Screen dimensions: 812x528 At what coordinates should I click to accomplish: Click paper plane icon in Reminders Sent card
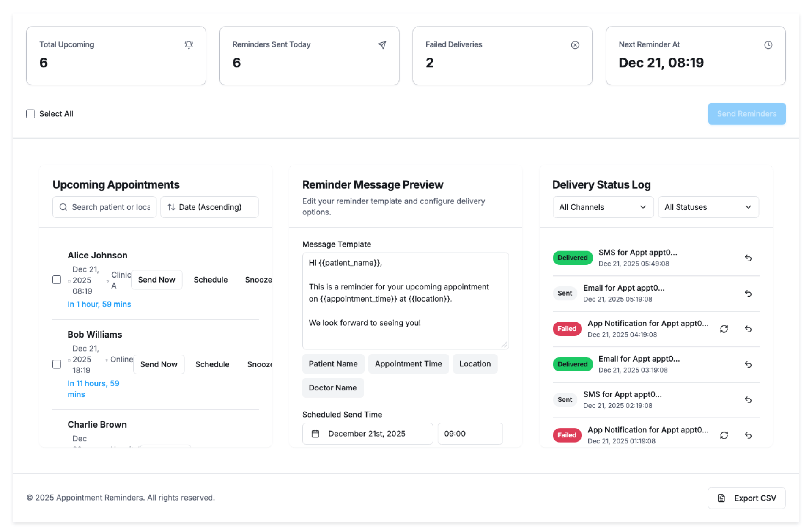pos(382,45)
